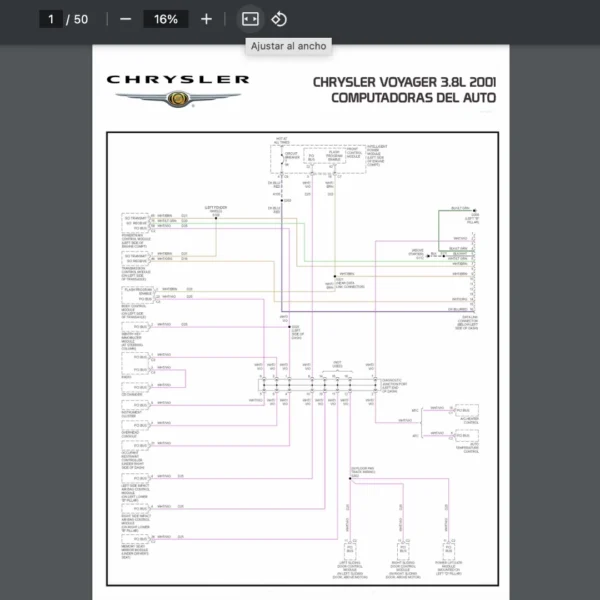Click the Data Link Connector label
Screen dimensions: 600x600
click(466, 323)
